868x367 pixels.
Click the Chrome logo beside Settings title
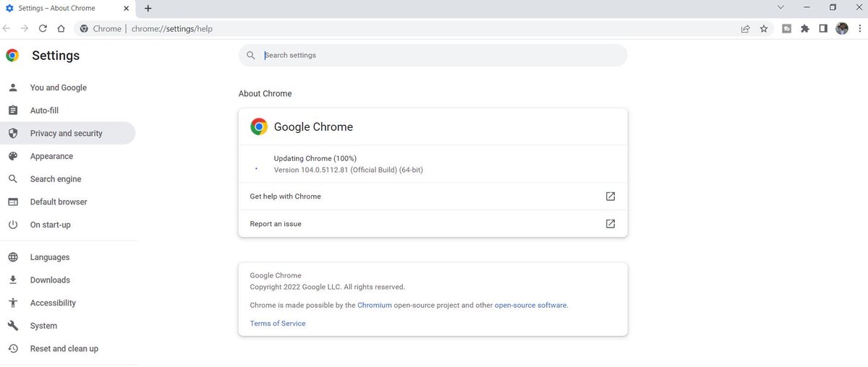pyautogui.click(x=12, y=56)
